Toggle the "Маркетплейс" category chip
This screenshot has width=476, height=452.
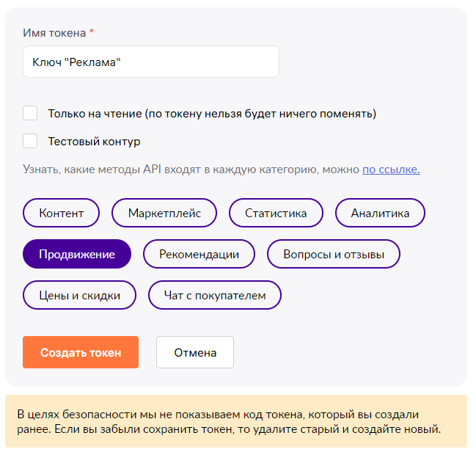pyautogui.click(x=164, y=214)
